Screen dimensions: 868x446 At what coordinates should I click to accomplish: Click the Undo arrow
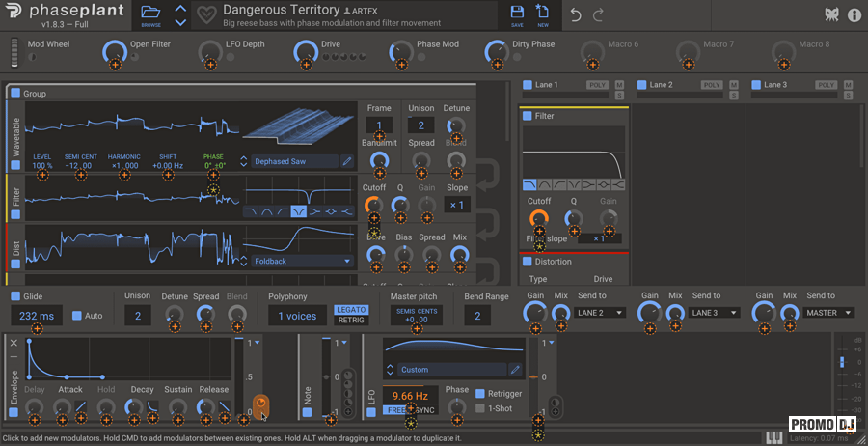(577, 14)
